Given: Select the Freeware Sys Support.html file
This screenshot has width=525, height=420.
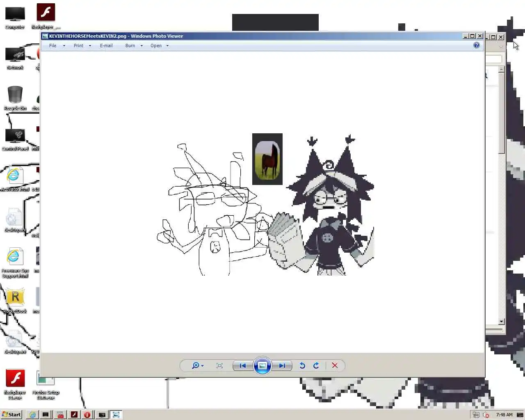Looking at the screenshot, I should [15, 262].
